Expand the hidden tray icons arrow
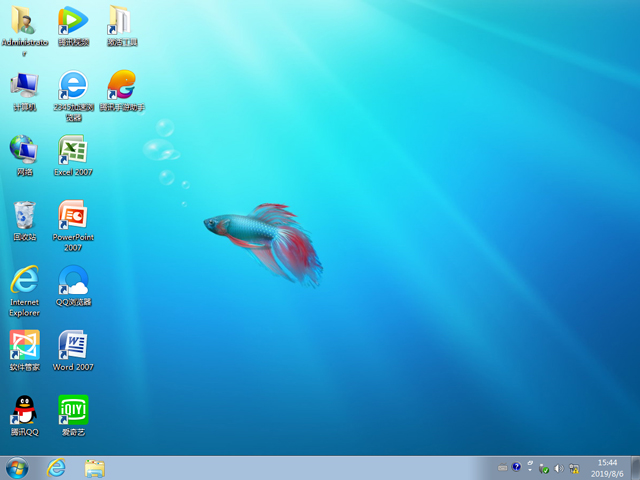Viewport: 640px width, 480px height. [531, 468]
